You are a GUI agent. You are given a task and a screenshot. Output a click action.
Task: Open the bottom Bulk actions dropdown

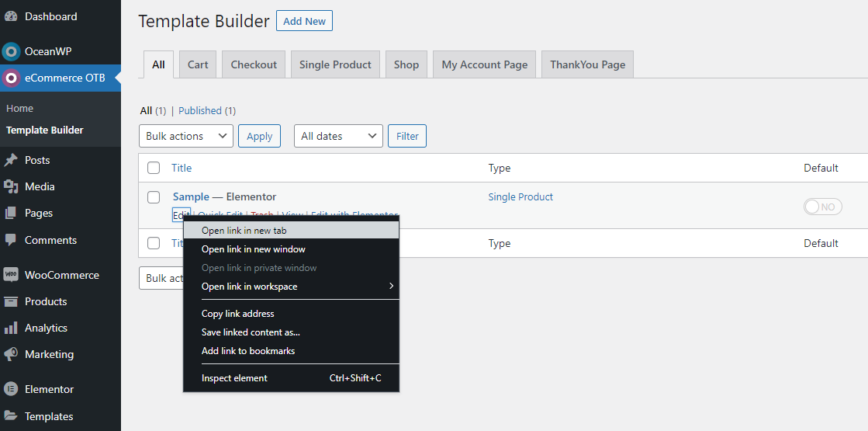161,278
